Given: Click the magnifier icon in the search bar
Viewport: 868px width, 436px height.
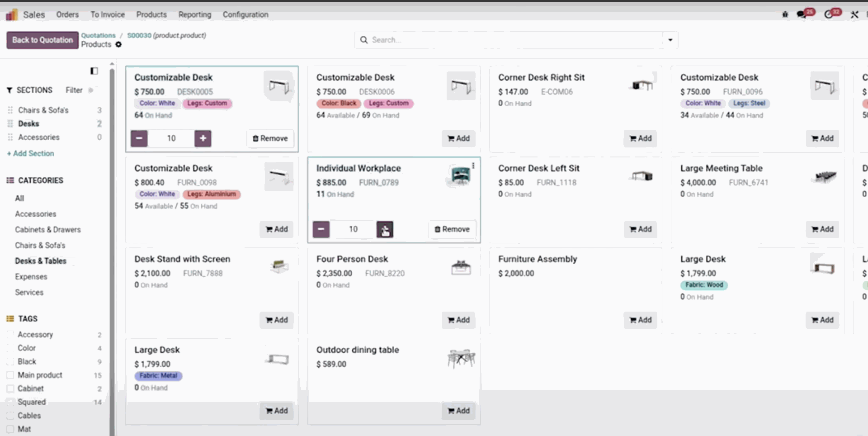Looking at the screenshot, I should [x=364, y=40].
